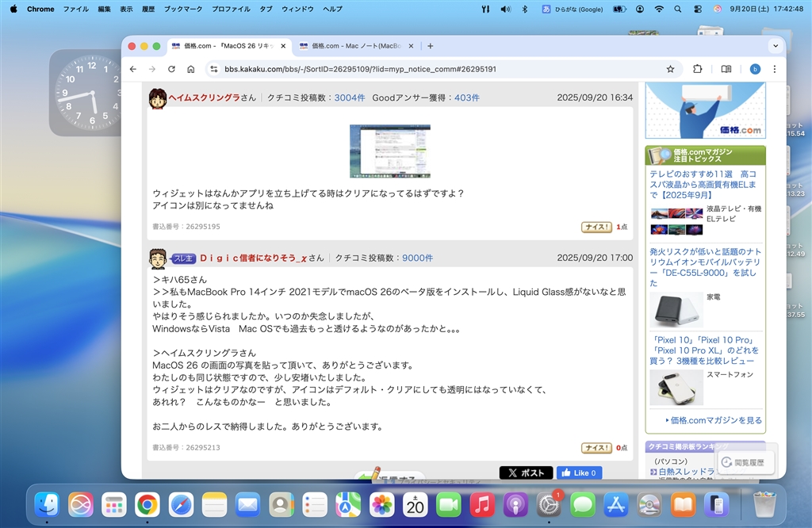
Task: Open the Pixel 10 comparison review link
Action: coord(703,350)
